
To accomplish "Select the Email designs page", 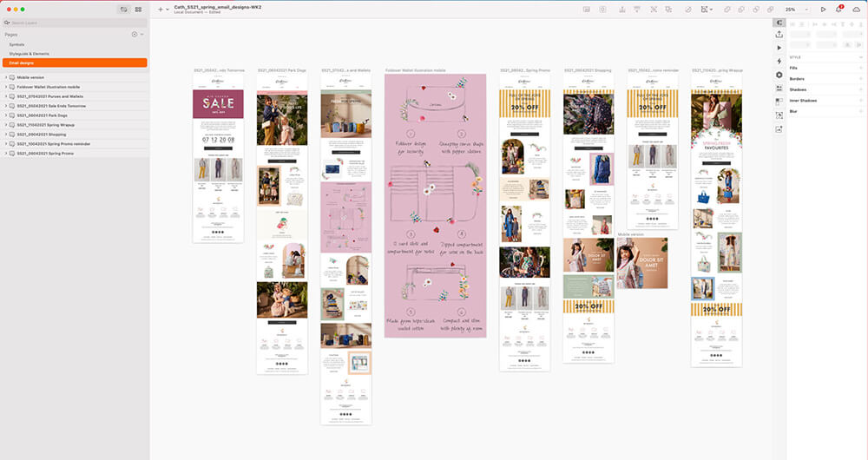I will [23, 62].
